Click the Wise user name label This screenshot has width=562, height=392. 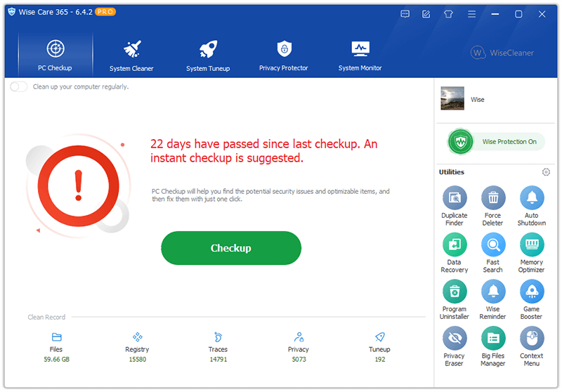tap(478, 100)
